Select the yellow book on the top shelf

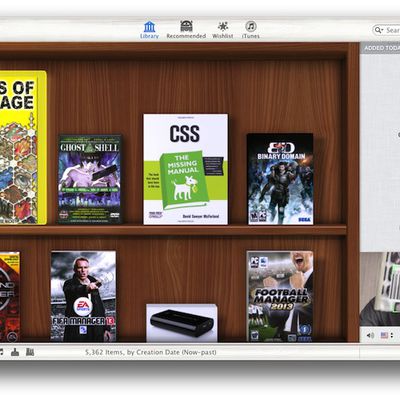23,147
